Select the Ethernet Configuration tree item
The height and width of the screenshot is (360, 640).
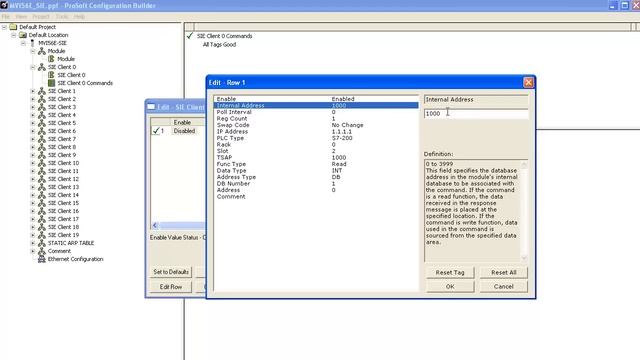coord(76,259)
